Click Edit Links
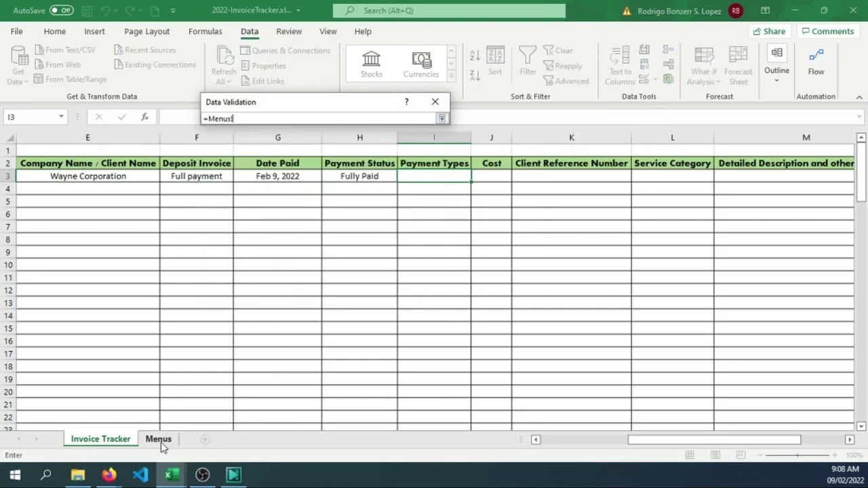Screen dimensions: 868x488 (262, 81)
